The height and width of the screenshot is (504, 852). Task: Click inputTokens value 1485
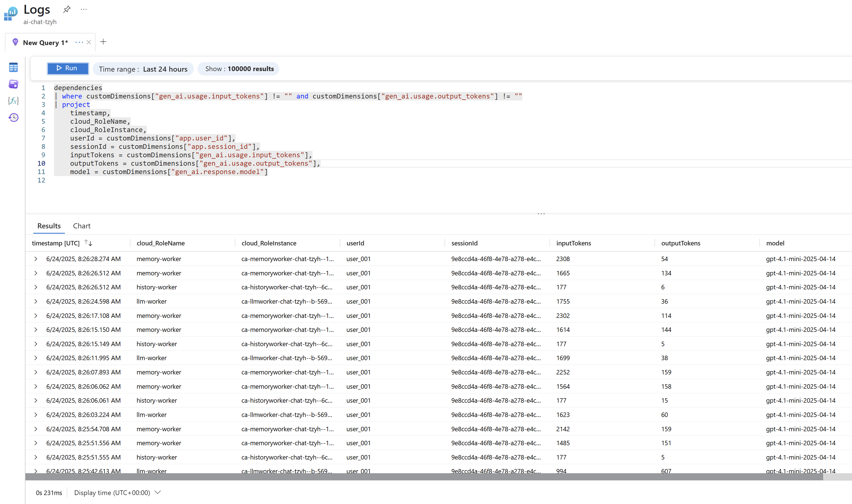563,443
